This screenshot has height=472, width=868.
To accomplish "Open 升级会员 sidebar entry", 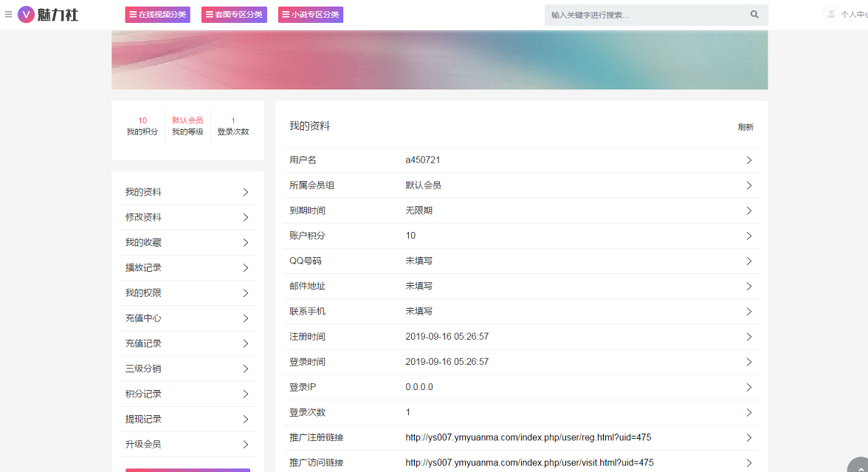I will coord(143,444).
